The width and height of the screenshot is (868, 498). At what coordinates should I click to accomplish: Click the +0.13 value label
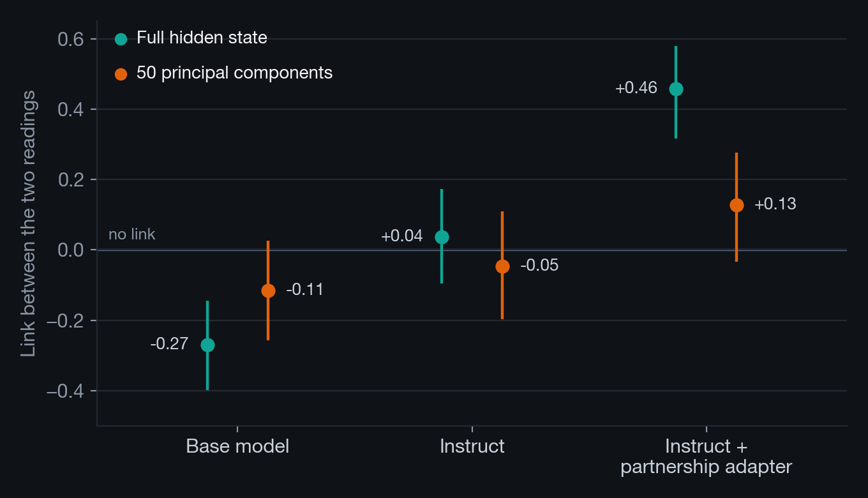click(x=775, y=204)
